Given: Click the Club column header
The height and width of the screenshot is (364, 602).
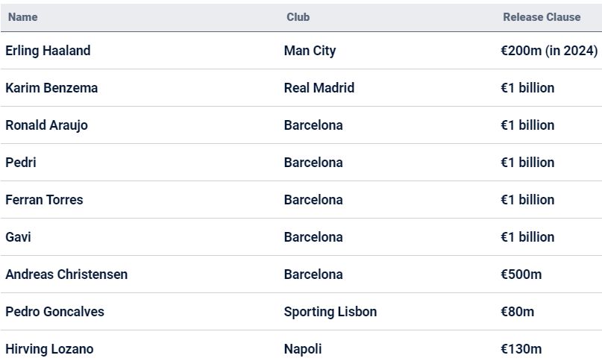Looking at the screenshot, I should pyautogui.click(x=298, y=16).
